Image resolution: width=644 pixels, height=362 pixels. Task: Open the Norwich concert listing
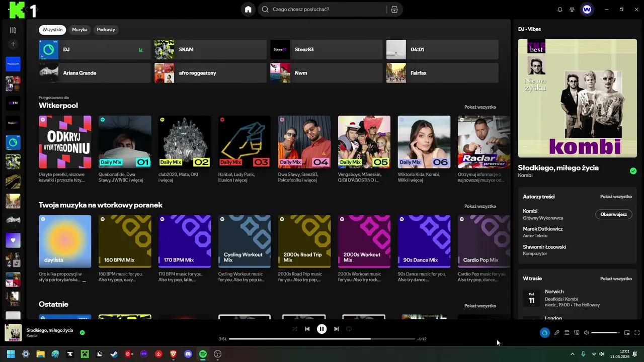[x=578, y=298]
